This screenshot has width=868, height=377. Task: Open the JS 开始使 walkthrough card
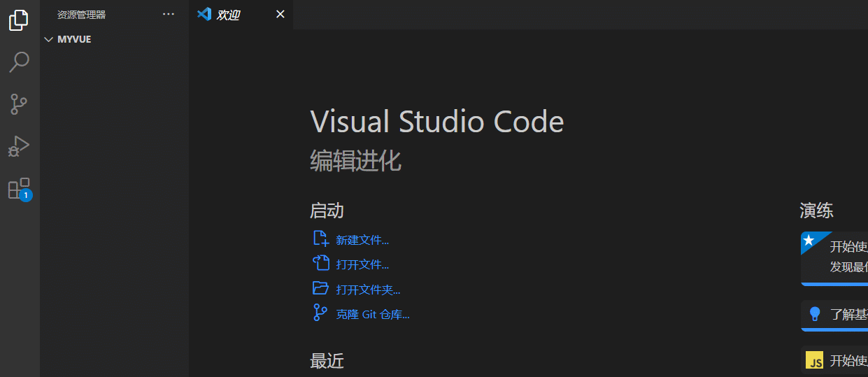click(834, 360)
